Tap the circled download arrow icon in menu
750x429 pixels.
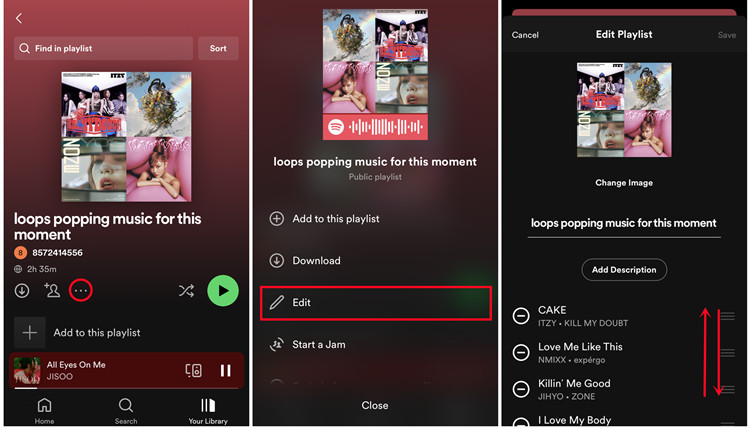[x=276, y=261]
